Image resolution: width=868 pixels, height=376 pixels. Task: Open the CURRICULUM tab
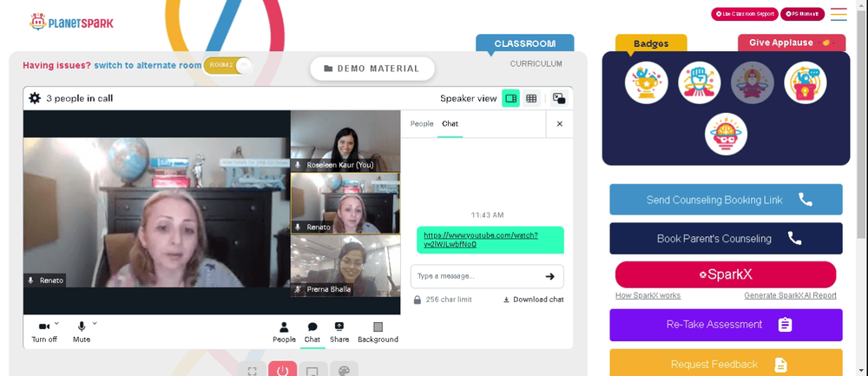(x=536, y=63)
